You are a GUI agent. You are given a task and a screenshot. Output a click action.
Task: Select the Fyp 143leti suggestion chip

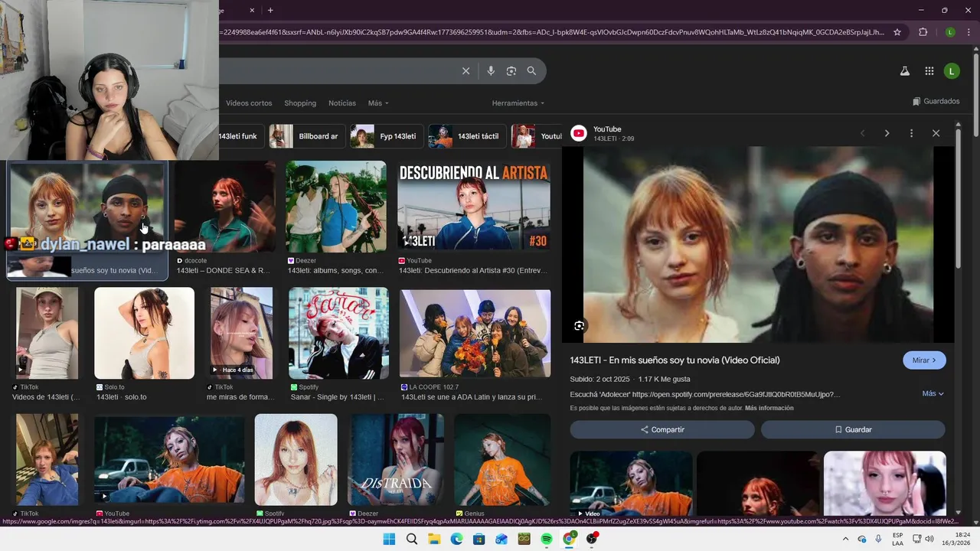[386, 136]
